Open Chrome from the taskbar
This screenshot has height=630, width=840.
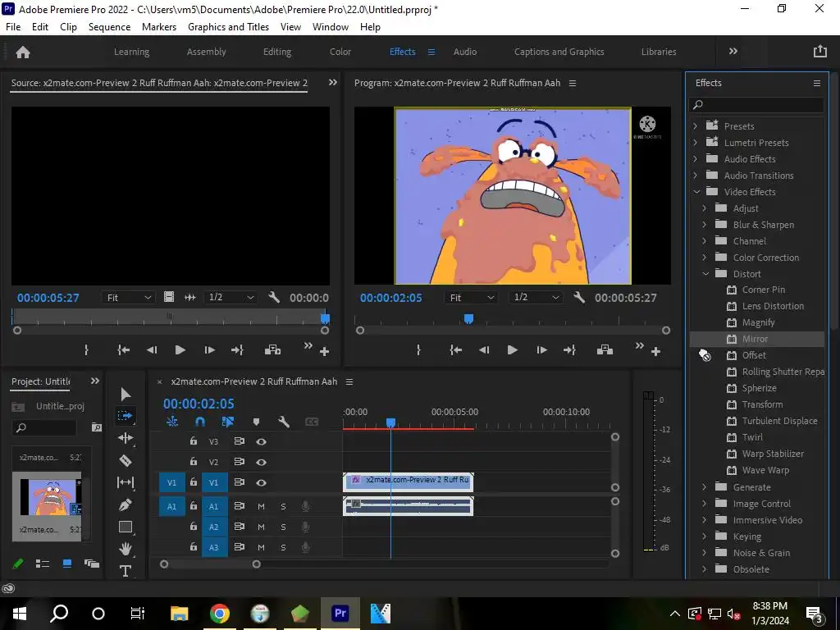(220, 613)
